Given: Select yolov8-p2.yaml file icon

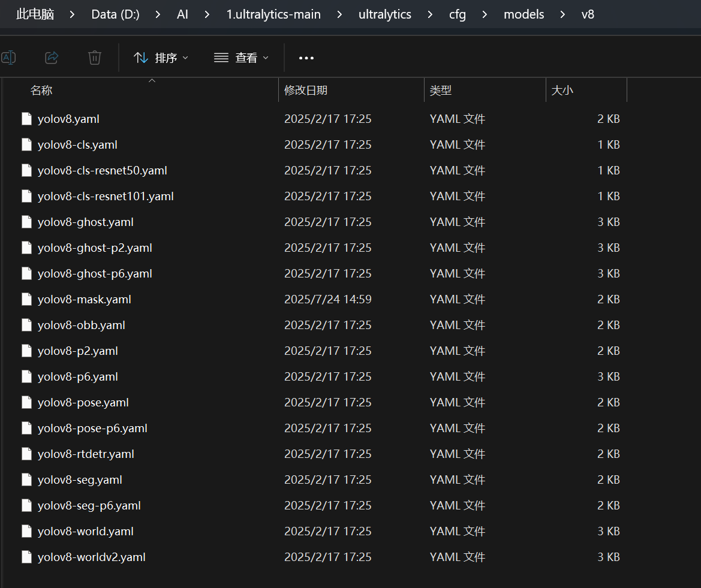Looking at the screenshot, I should 27,351.
